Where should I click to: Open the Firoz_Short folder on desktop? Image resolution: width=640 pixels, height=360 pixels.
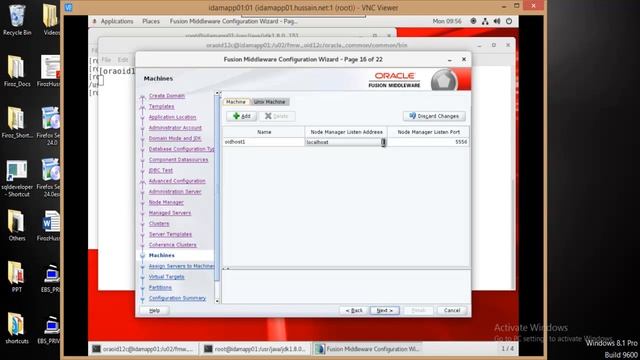coord(17,122)
